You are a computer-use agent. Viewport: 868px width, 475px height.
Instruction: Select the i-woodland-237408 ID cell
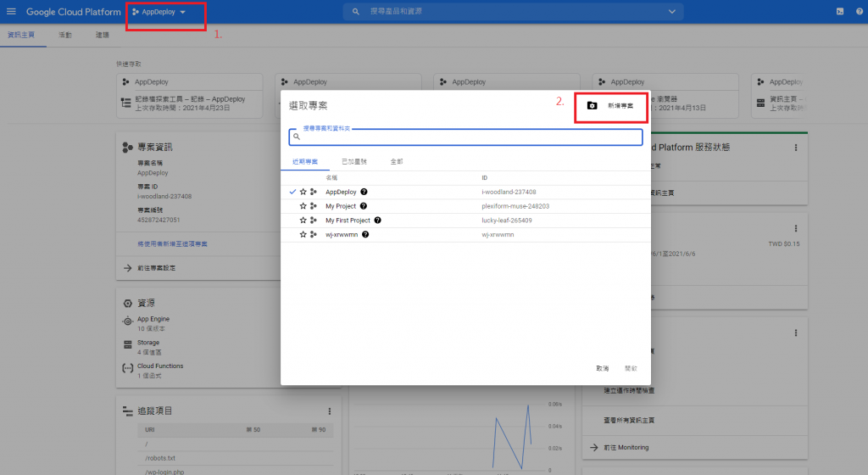tap(509, 192)
